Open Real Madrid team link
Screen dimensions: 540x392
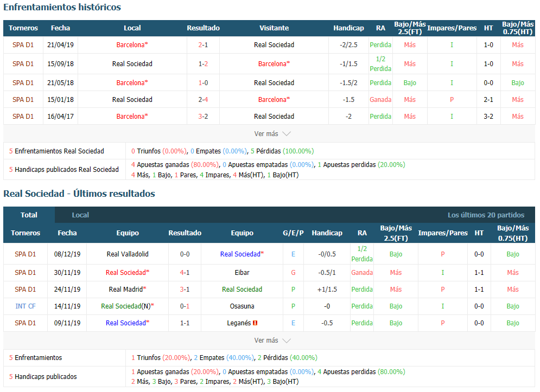click(128, 290)
